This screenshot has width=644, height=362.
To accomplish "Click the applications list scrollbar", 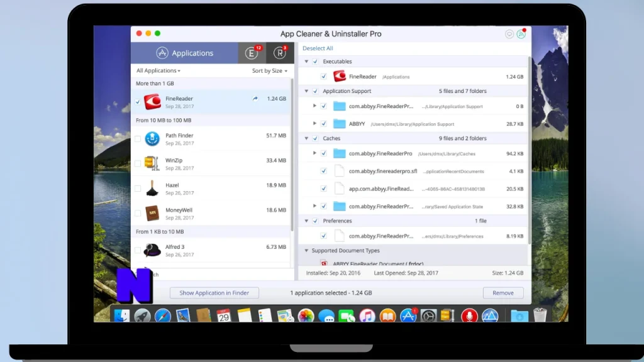I will (292, 154).
